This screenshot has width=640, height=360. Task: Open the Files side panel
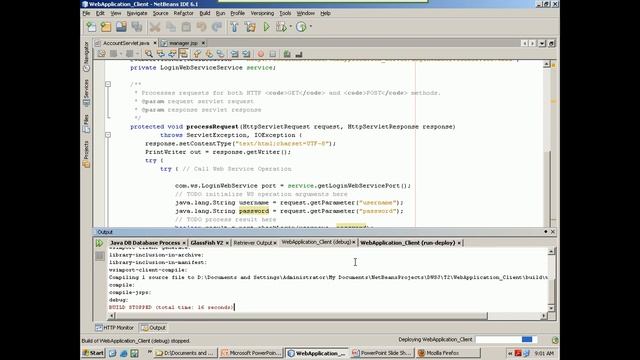tap(86, 124)
